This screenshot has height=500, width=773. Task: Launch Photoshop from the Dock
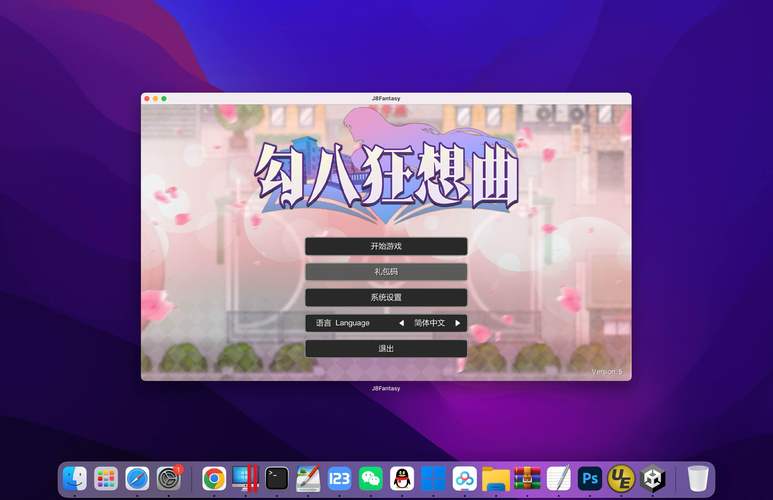pos(590,478)
